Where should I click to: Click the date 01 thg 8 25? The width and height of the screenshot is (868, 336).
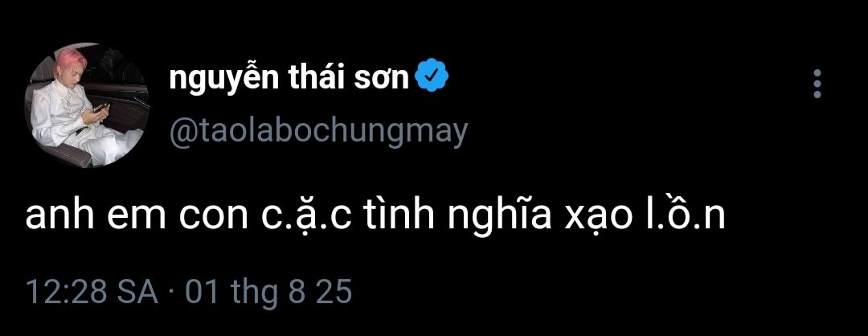[268, 291]
